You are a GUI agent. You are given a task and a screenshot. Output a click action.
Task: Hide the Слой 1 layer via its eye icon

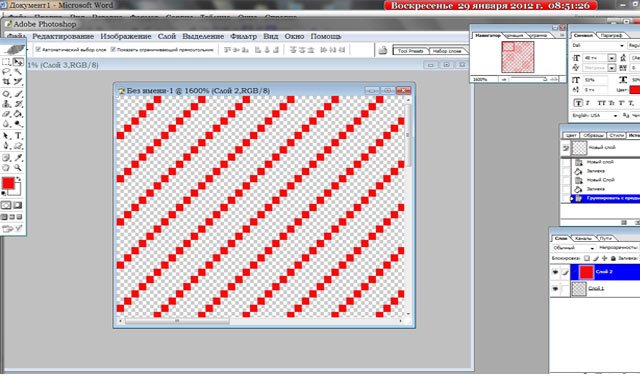(x=555, y=289)
